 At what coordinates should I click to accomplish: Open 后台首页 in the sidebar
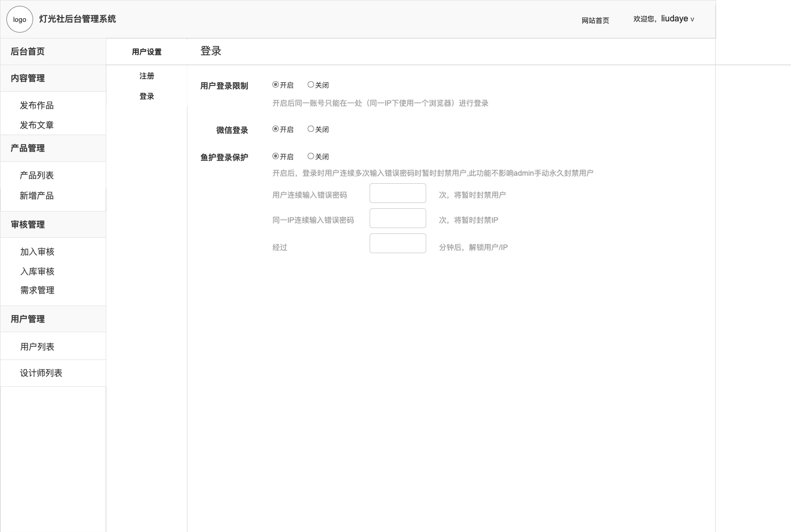pos(28,51)
